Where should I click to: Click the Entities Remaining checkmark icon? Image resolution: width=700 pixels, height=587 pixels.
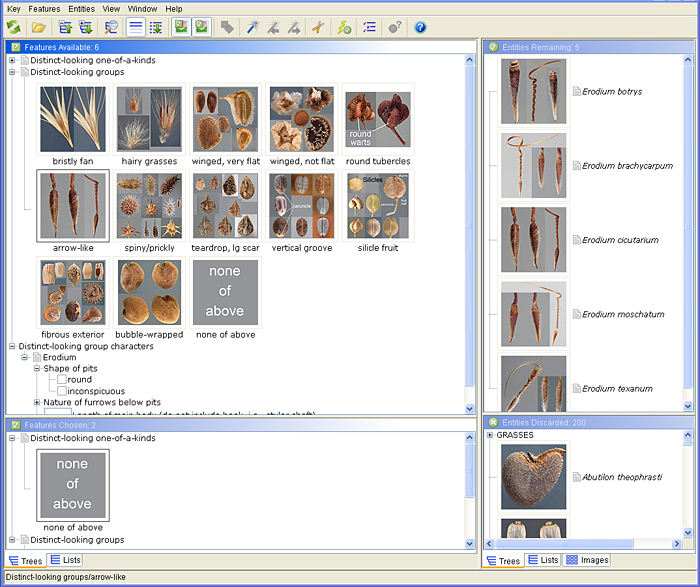click(493, 47)
